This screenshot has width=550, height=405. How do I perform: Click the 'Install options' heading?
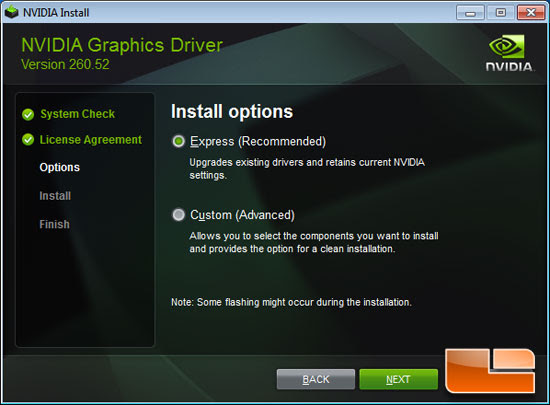(232, 112)
